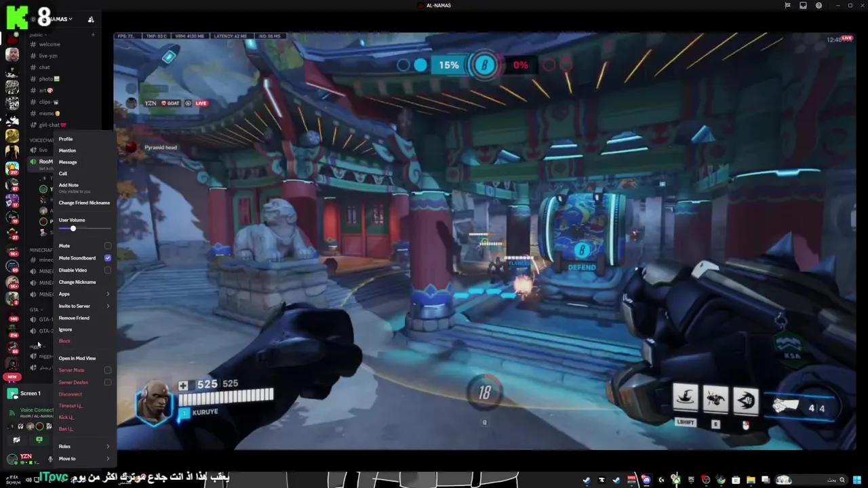Expand the Apps submenu arrow
This screenshot has width=868, height=488.
[108, 294]
